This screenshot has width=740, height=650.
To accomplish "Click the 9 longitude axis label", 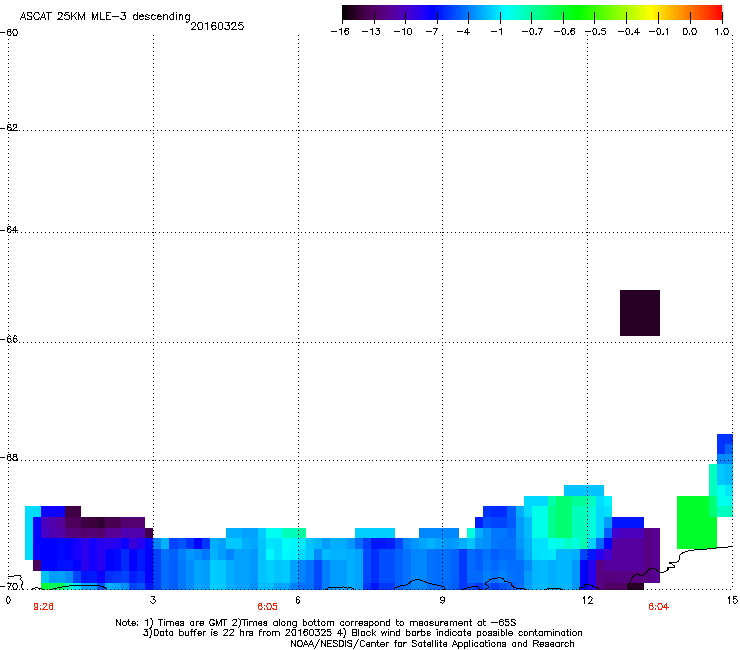I will (x=442, y=600).
